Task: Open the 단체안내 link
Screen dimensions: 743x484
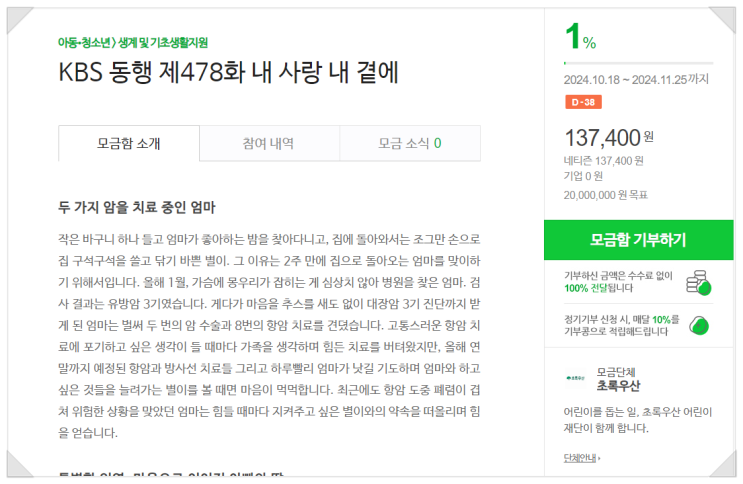Action: 579,458
